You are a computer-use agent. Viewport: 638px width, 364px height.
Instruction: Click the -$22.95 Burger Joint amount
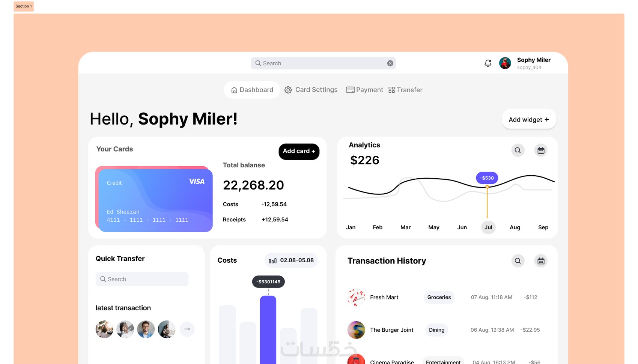(530, 330)
